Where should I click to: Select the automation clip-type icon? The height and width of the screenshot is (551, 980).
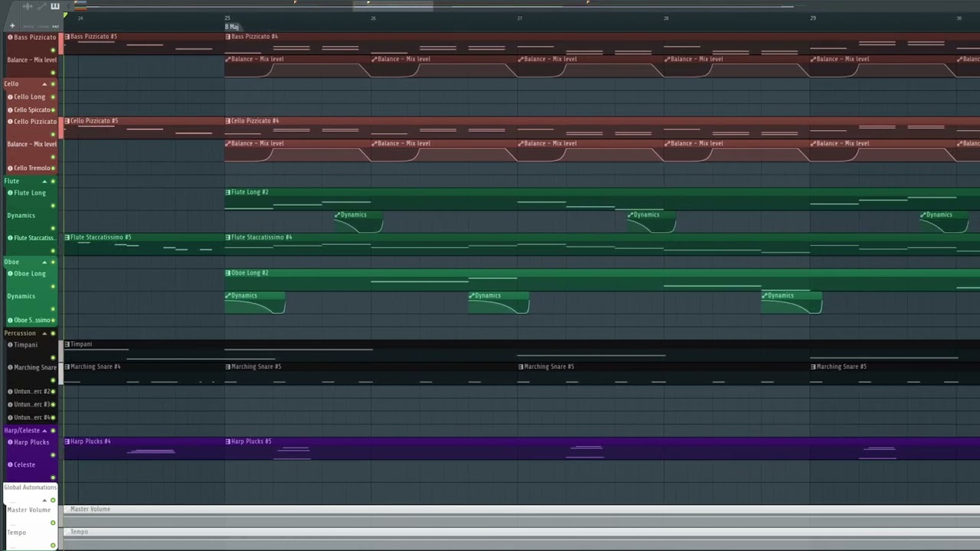click(x=41, y=6)
